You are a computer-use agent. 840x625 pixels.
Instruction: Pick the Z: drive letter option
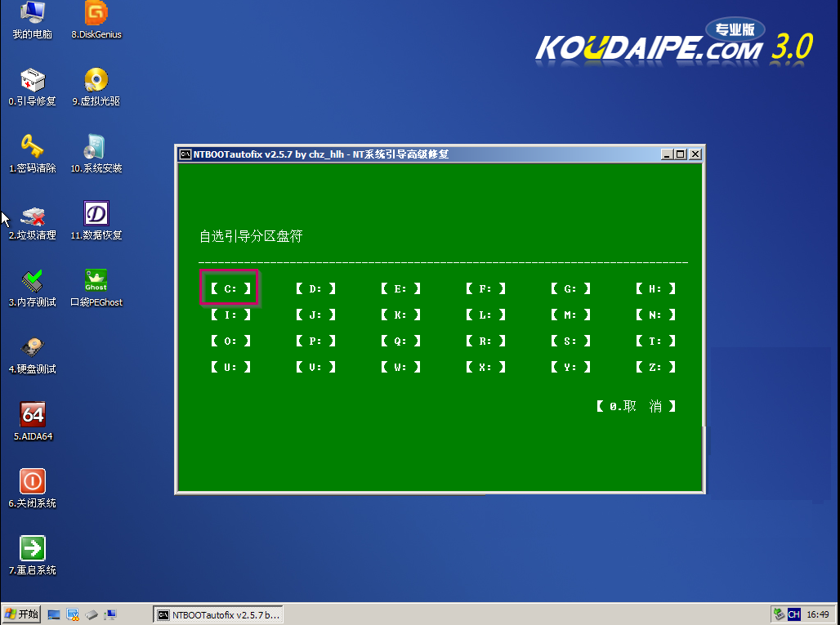point(655,367)
